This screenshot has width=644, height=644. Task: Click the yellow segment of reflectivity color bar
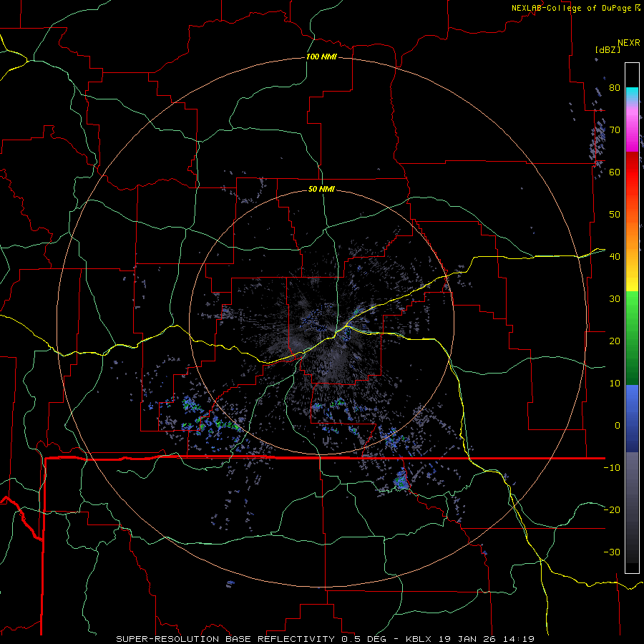pos(632,279)
